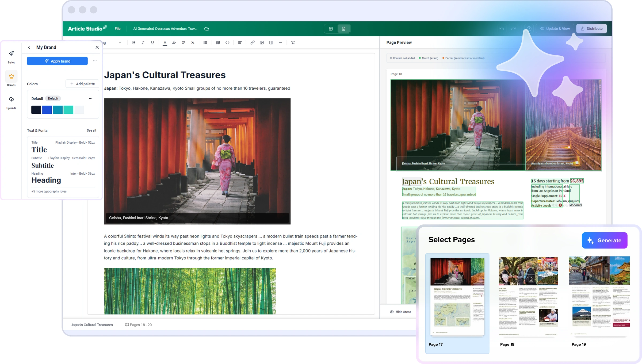Insert an image

click(x=262, y=43)
